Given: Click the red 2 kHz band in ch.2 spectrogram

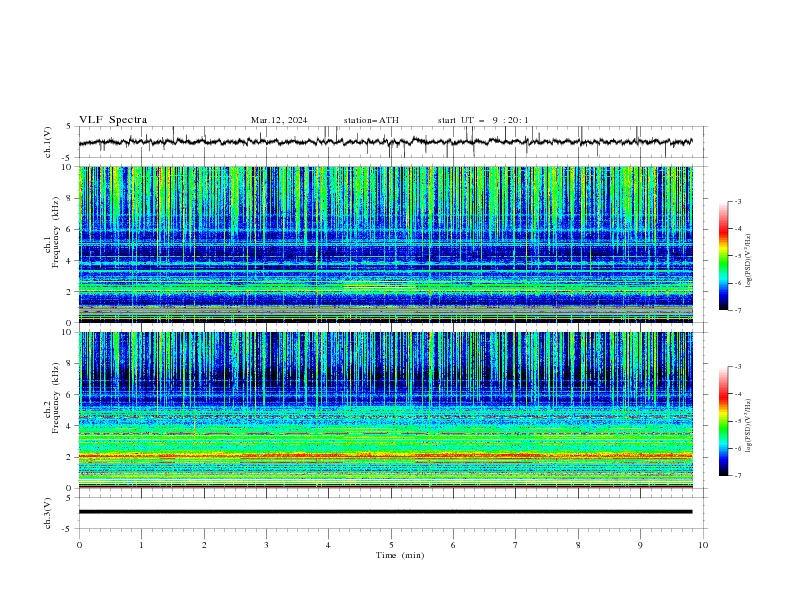Looking at the screenshot, I should [x=385, y=455].
